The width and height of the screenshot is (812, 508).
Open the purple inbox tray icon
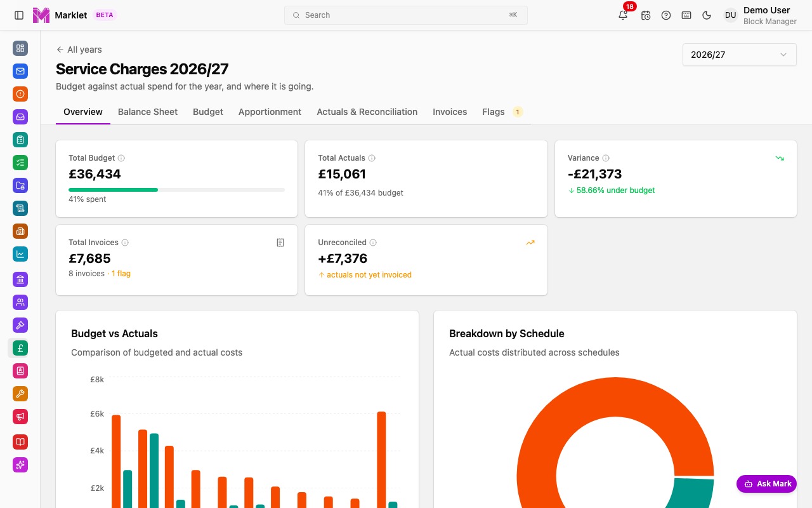[20, 117]
